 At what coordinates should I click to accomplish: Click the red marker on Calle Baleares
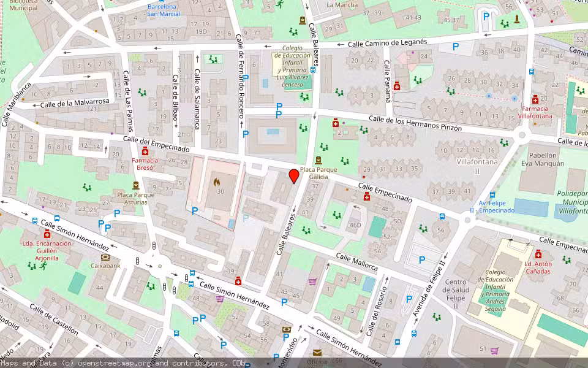[294, 176]
